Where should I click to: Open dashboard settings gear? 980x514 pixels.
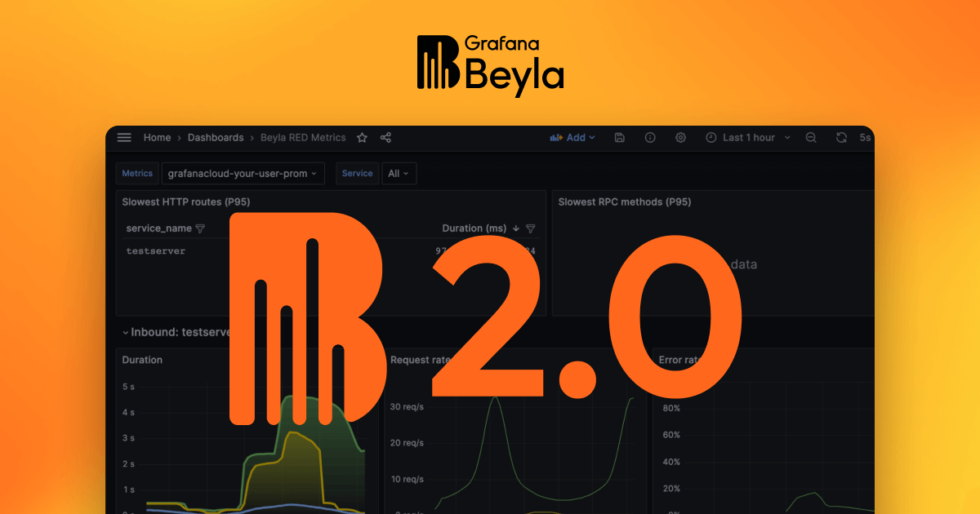coord(680,138)
